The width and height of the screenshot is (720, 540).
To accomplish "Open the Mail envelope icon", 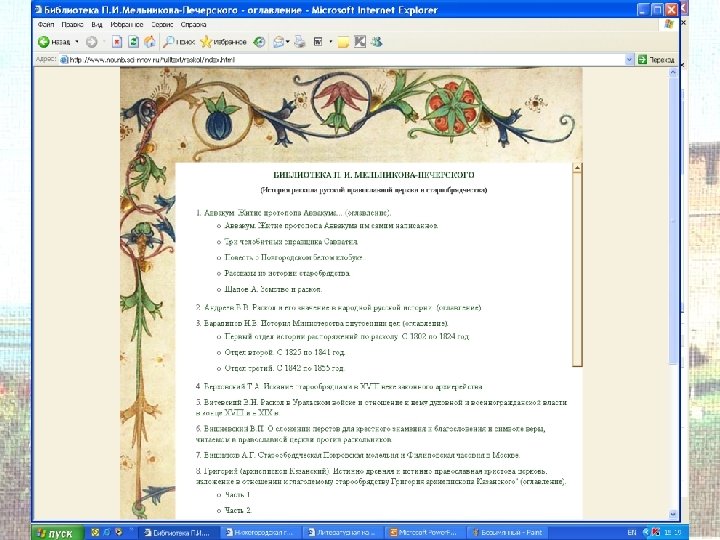I will [x=278, y=42].
